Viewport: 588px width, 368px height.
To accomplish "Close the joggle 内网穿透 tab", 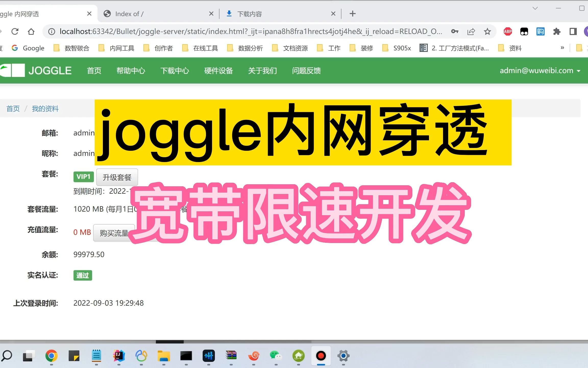I will click(x=89, y=14).
